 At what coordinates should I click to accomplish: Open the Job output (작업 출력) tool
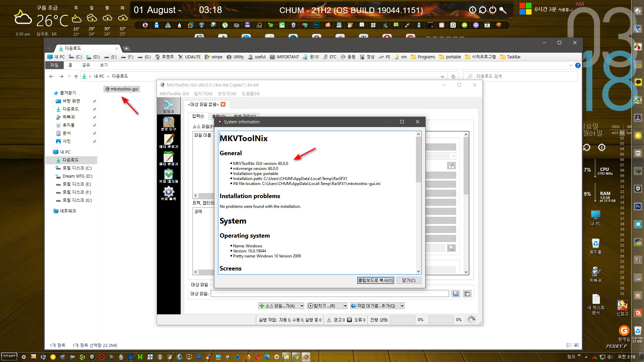pos(168,194)
